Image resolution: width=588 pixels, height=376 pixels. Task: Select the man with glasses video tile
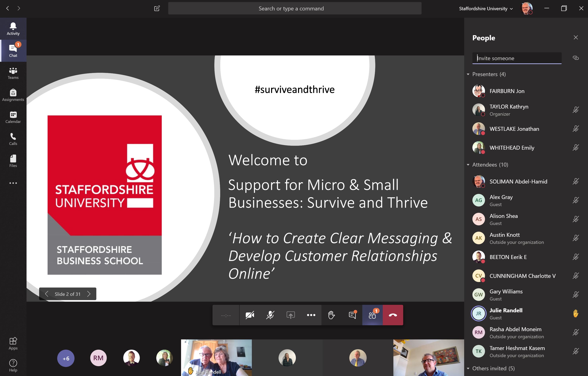tap(429, 358)
